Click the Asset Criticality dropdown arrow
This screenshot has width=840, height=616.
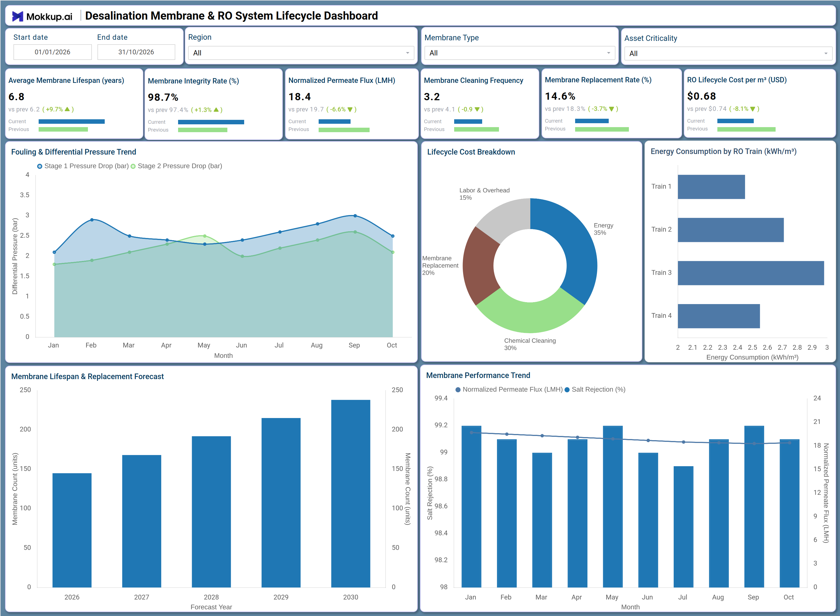826,54
